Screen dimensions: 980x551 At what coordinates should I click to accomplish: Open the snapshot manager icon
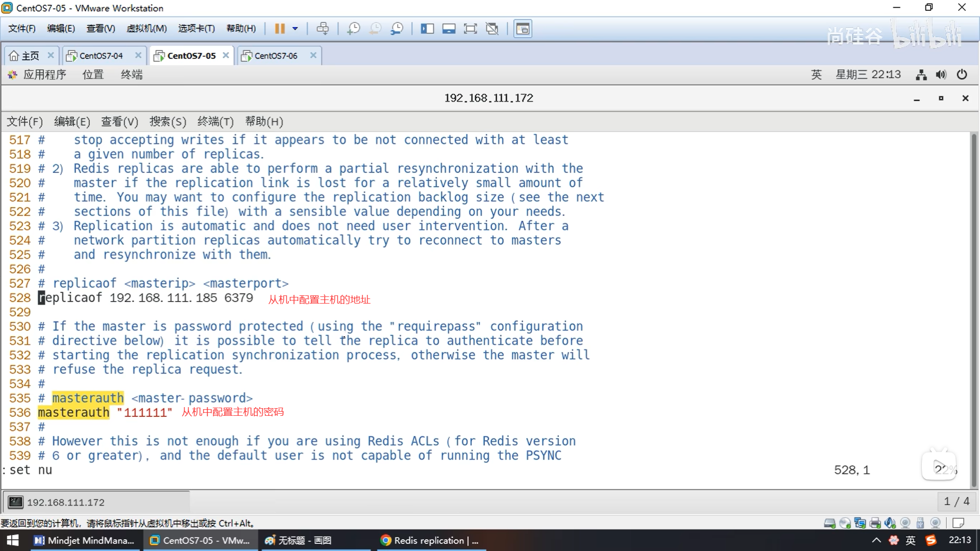[x=397, y=29]
